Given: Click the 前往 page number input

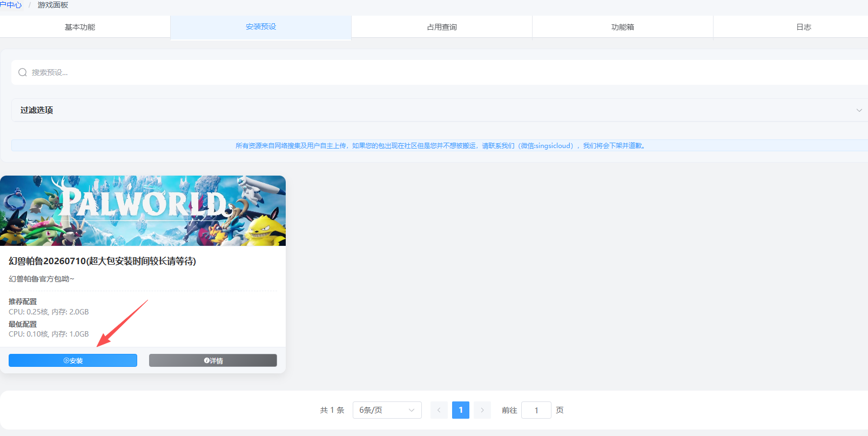Looking at the screenshot, I should (x=536, y=410).
